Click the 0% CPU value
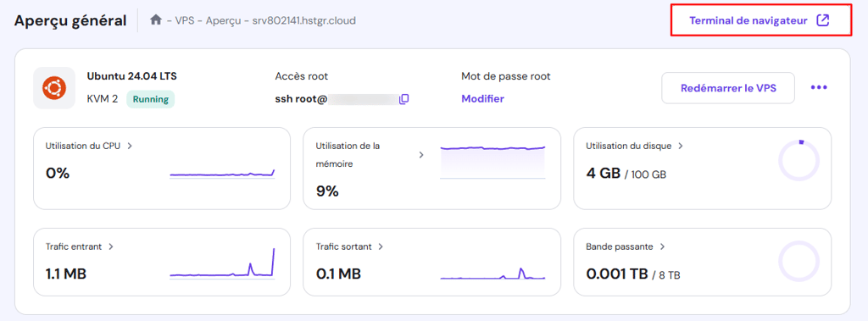The image size is (868, 321). (x=58, y=174)
